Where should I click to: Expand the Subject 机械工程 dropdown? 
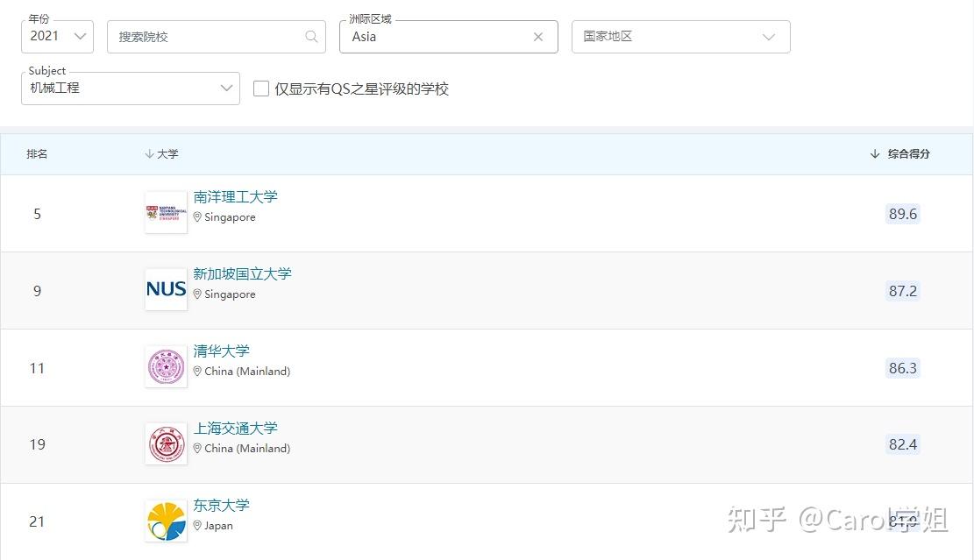[131, 89]
